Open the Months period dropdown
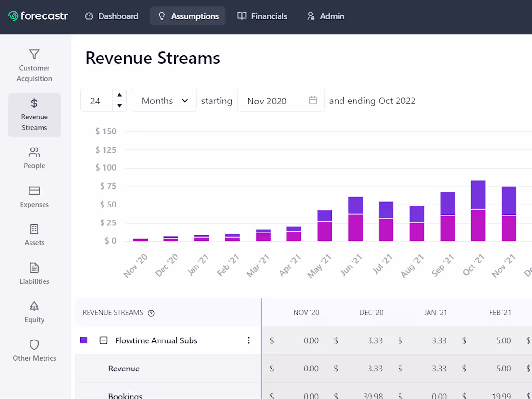Screen dimensions: 532x399 [164, 101]
